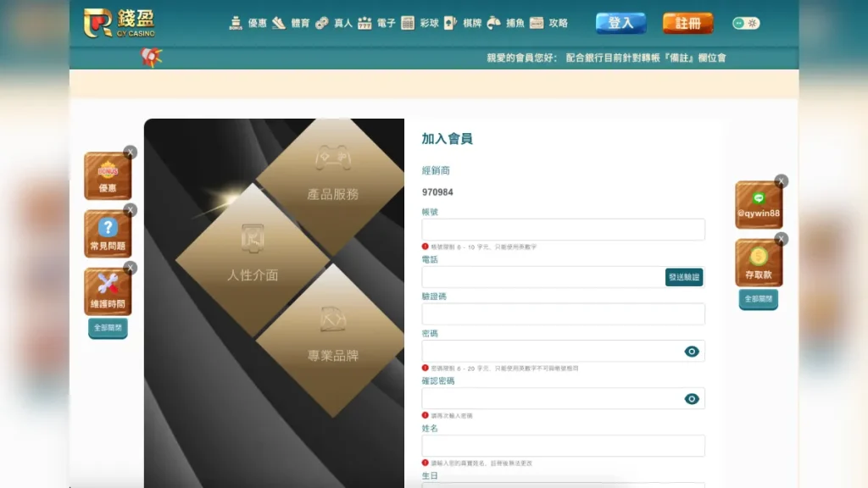Close the 存取款 shortcut

coord(781,239)
